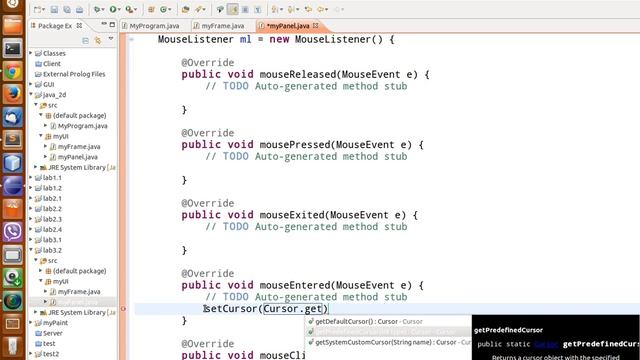Open the Package Explorer view menu arrow

111,39
